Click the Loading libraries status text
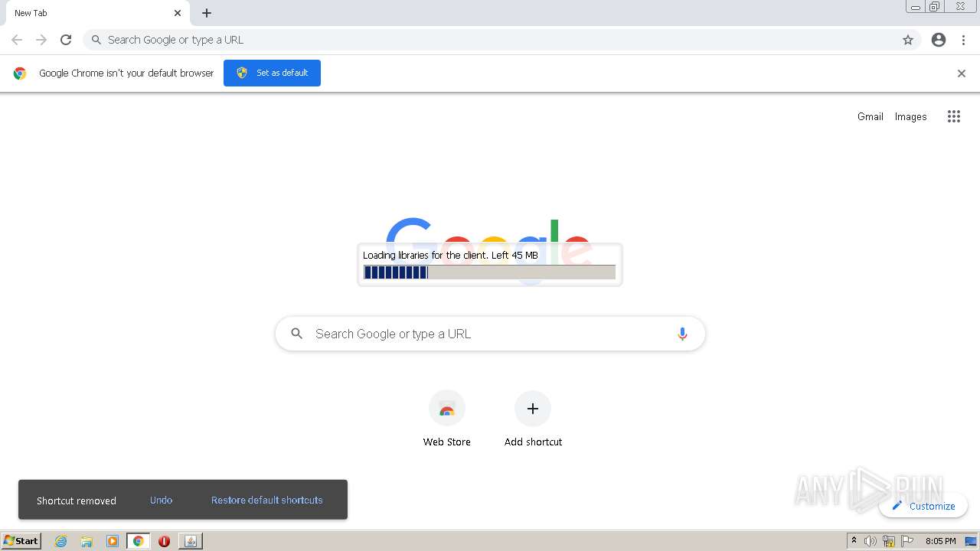 450,255
